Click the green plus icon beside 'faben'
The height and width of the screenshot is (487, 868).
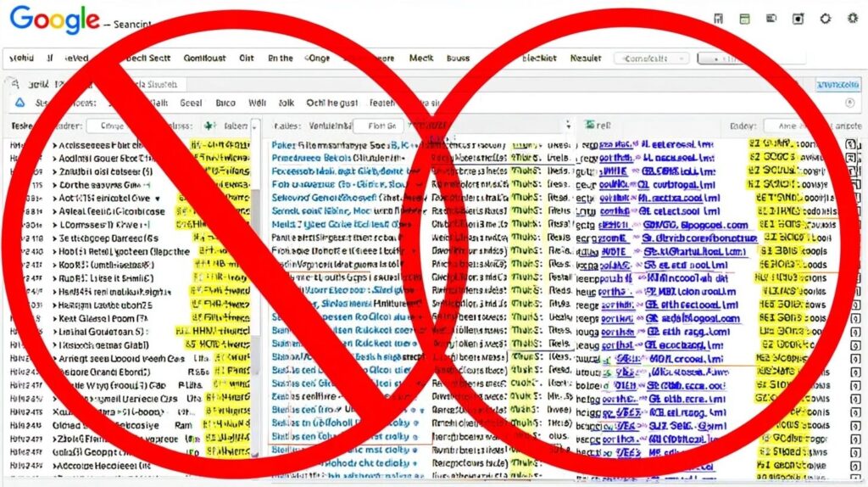[x=209, y=126]
